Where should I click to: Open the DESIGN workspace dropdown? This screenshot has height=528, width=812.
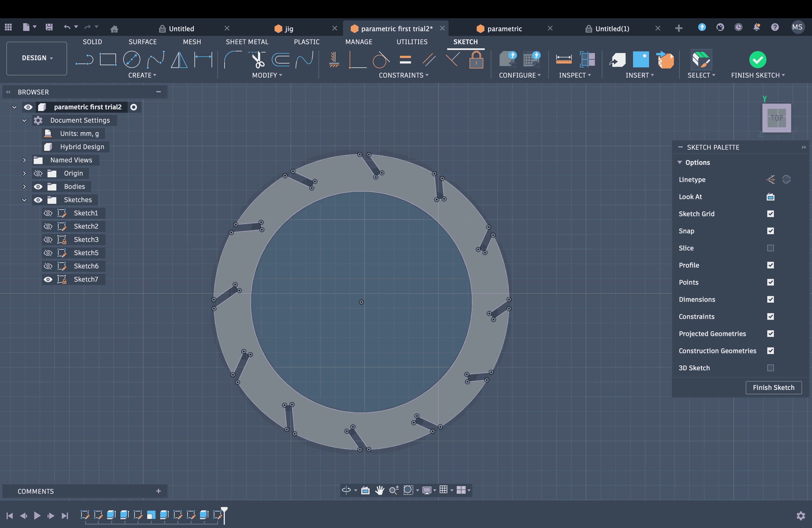click(x=37, y=58)
